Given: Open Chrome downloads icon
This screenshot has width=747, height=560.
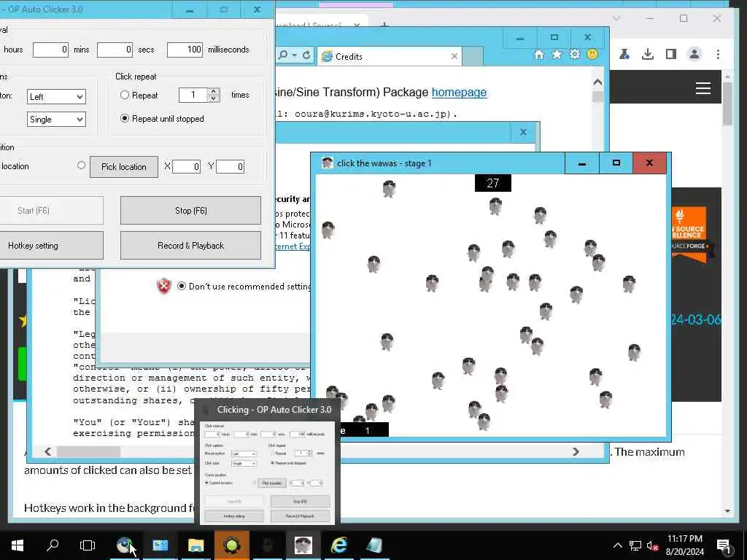Looking at the screenshot, I should 648,54.
